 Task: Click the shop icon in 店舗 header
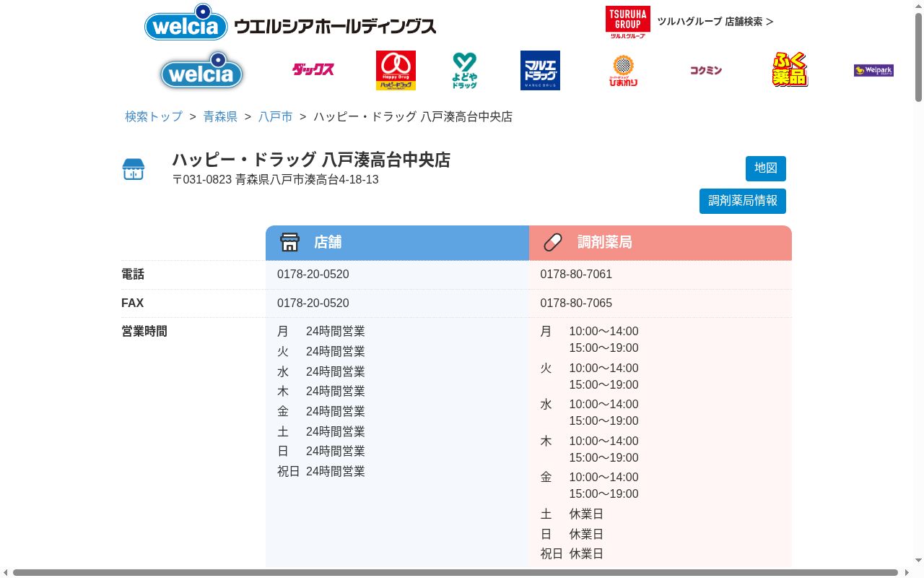click(x=289, y=242)
